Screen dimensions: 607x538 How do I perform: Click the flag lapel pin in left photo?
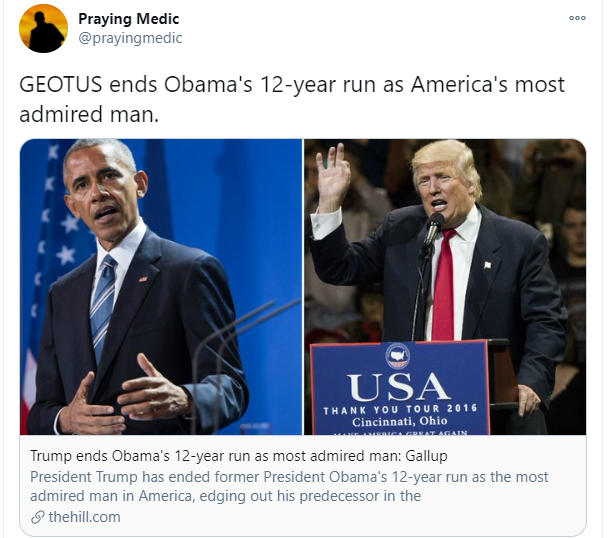pyautogui.click(x=143, y=279)
